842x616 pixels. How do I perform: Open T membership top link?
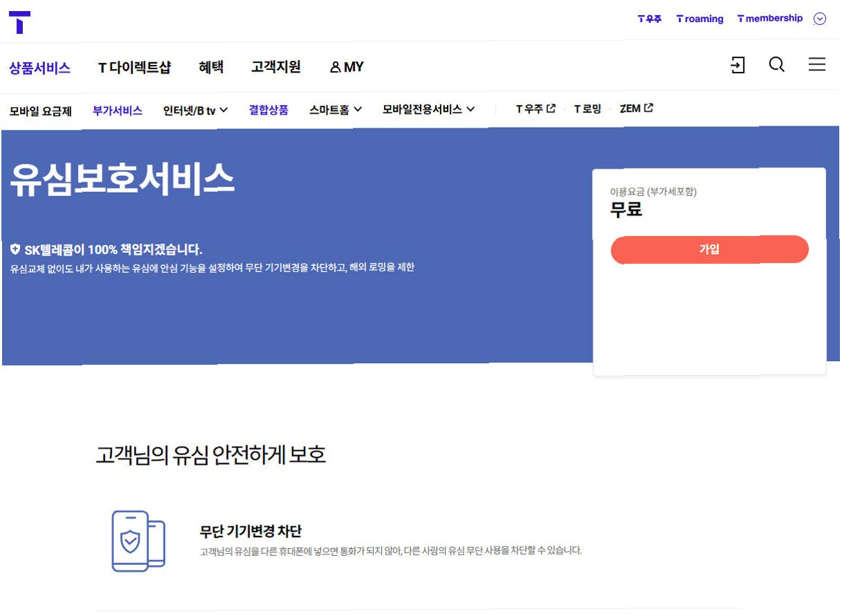(769, 19)
